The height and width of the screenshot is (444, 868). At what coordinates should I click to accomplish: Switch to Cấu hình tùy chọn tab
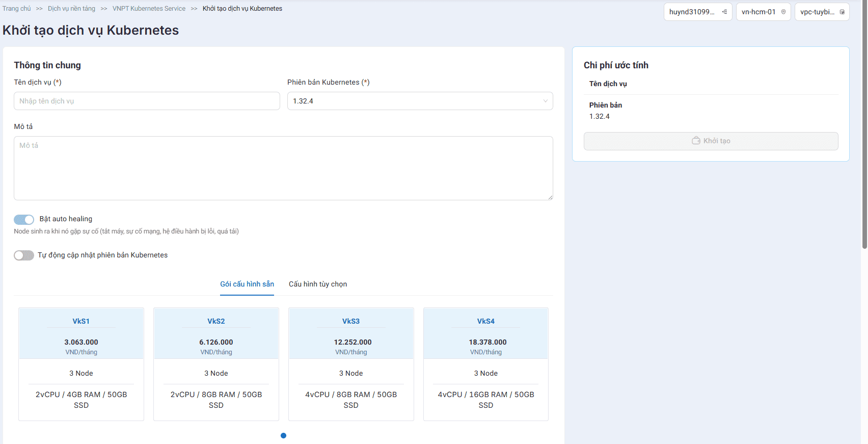coord(318,284)
